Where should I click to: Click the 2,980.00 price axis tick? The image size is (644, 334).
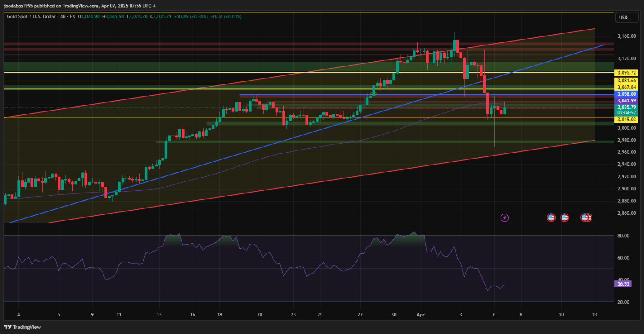point(626,140)
